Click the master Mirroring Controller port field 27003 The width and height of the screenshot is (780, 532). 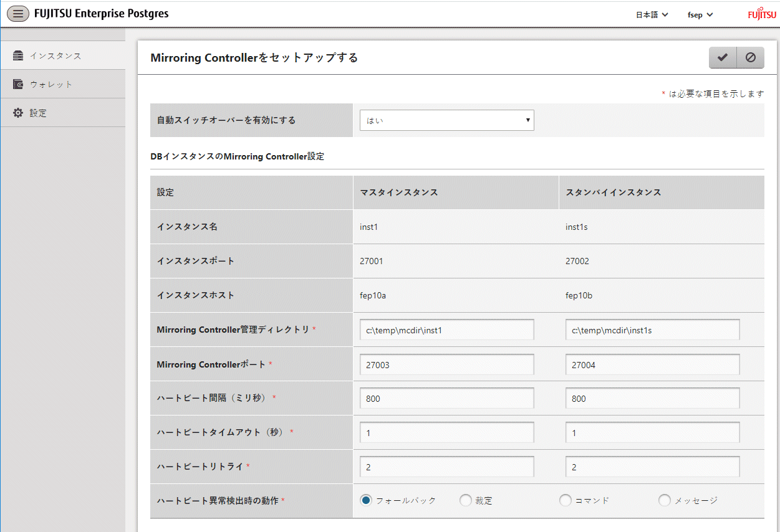tap(447, 364)
